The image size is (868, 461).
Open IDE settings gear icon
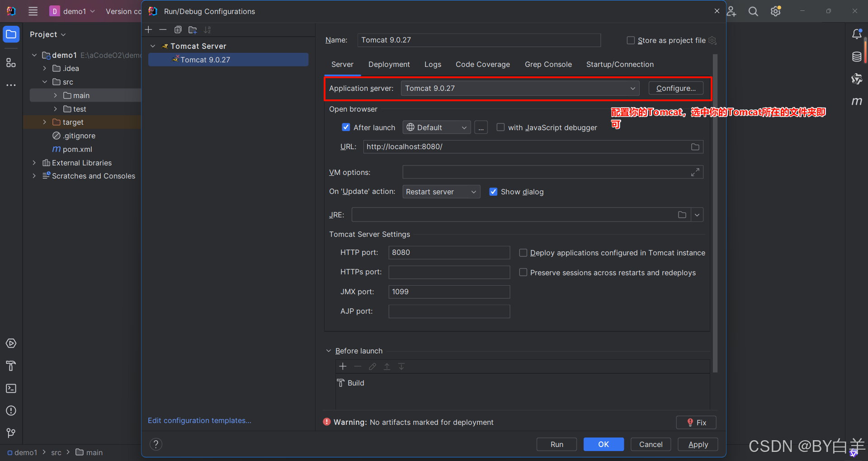776,11
